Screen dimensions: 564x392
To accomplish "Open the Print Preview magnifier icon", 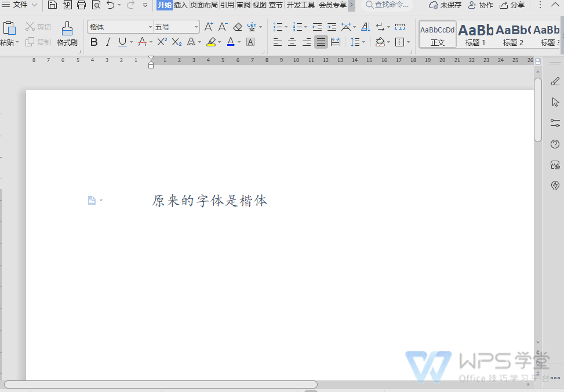I will point(96,5).
